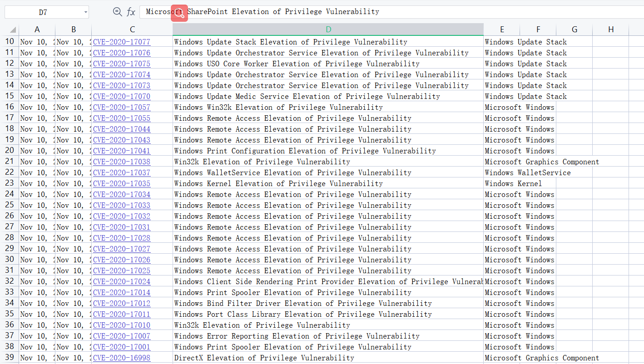Select column G header

575,30
